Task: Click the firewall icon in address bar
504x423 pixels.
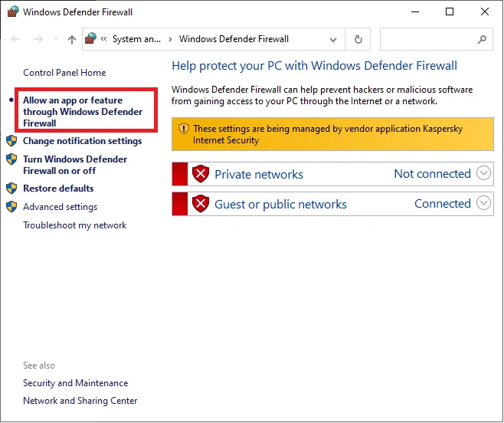Action: (90, 38)
